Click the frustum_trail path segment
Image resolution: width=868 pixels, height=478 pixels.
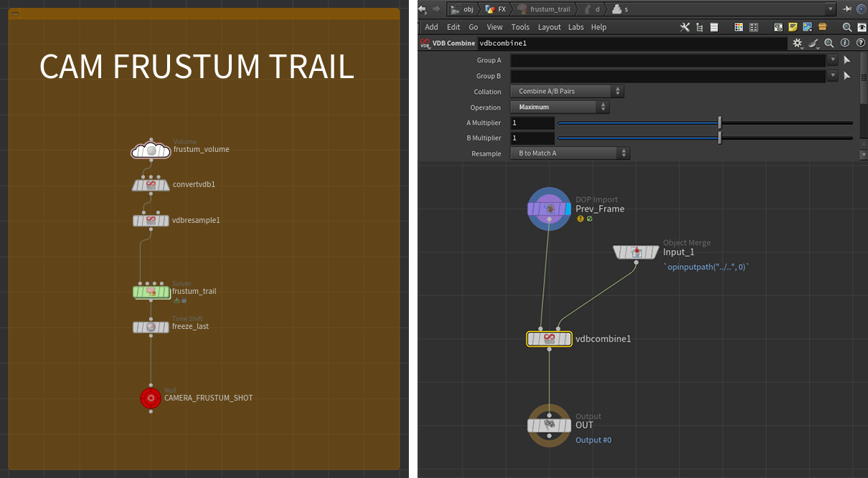tap(544, 9)
